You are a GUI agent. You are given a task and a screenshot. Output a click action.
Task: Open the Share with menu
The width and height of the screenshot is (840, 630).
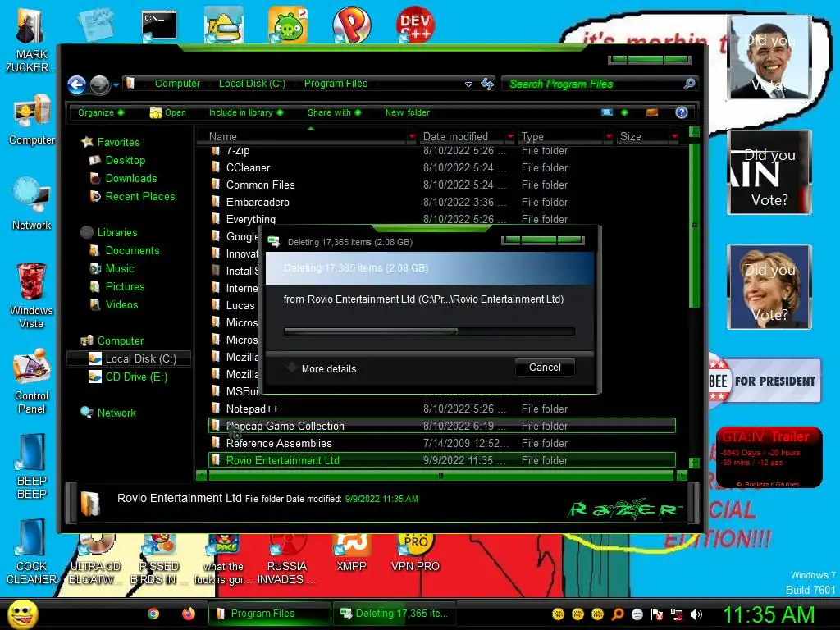point(335,112)
